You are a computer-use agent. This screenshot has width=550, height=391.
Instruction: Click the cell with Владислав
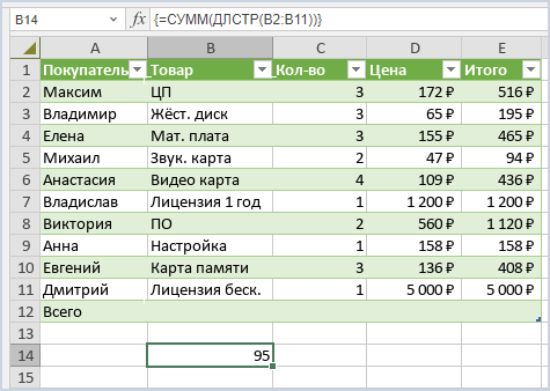click(94, 202)
